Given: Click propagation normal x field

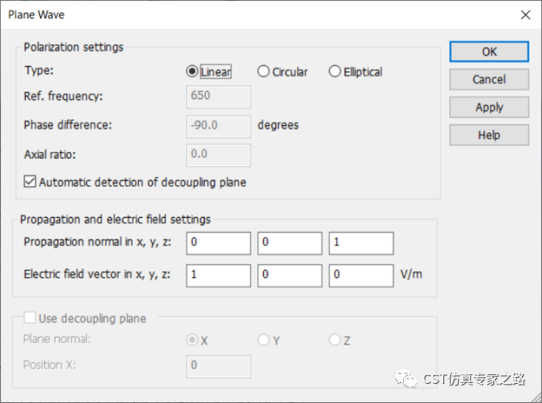Looking at the screenshot, I should 218,243.
